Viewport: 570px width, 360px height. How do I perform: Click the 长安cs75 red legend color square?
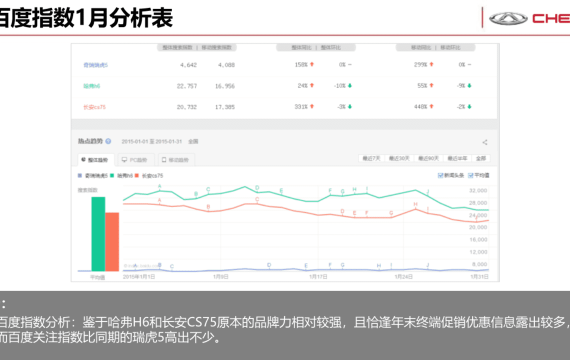[137, 176]
